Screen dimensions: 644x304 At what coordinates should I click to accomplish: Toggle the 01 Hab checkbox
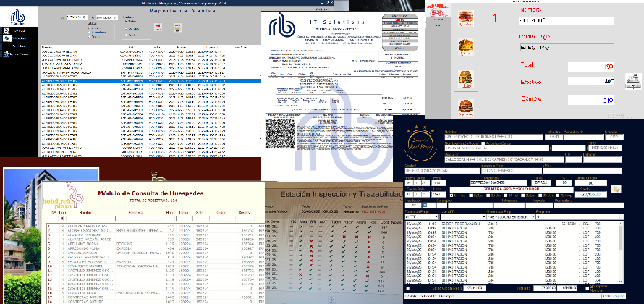(452, 195)
